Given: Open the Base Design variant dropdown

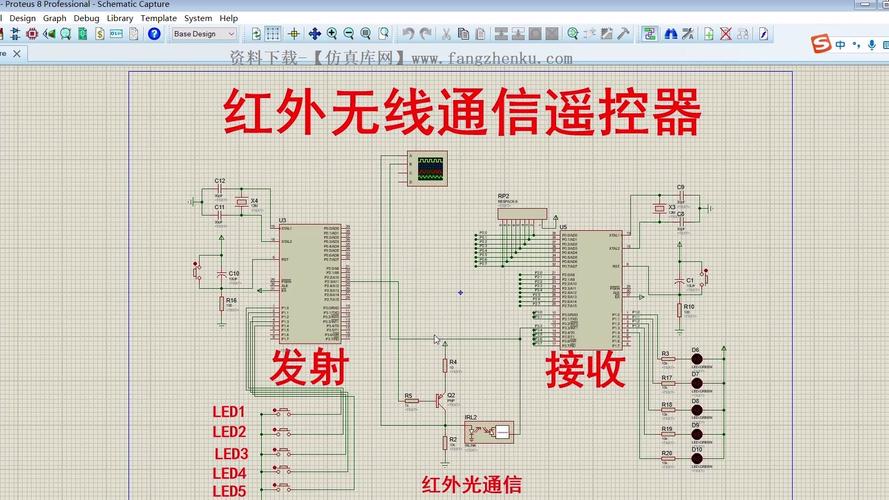Looking at the screenshot, I should click(204, 34).
